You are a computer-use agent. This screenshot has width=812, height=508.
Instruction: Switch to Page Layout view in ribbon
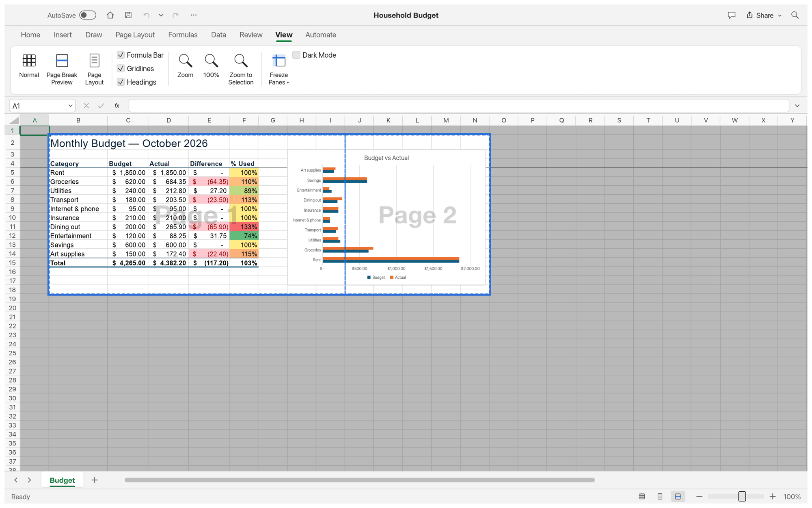(94, 69)
